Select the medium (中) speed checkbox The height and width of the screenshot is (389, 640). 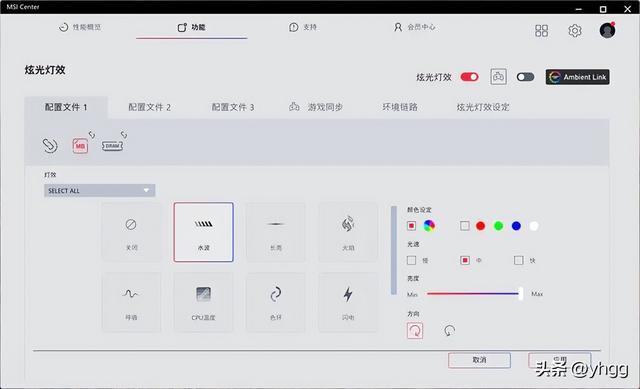pyautogui.click(x=465, y=260)
